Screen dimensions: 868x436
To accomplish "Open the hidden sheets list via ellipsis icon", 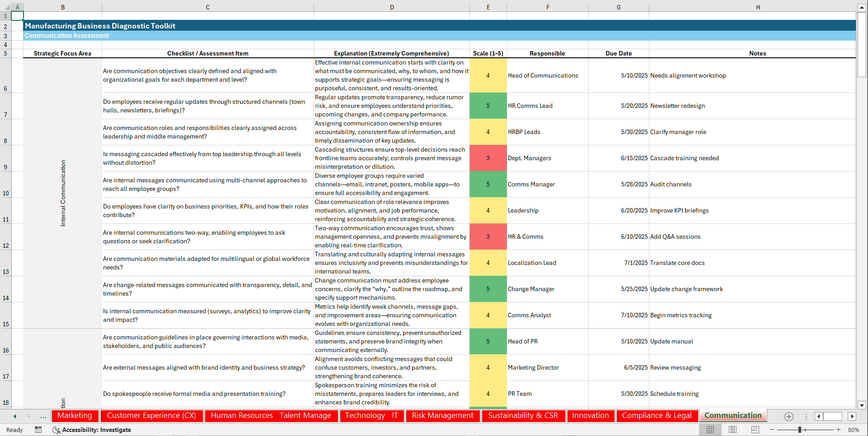I will pyautogui.click(x=43, y=416).
